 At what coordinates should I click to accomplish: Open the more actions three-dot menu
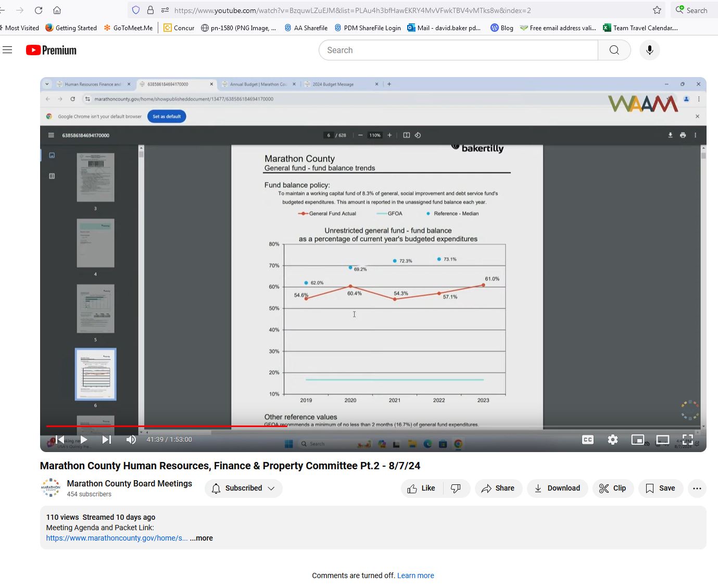tap(697, 488)
